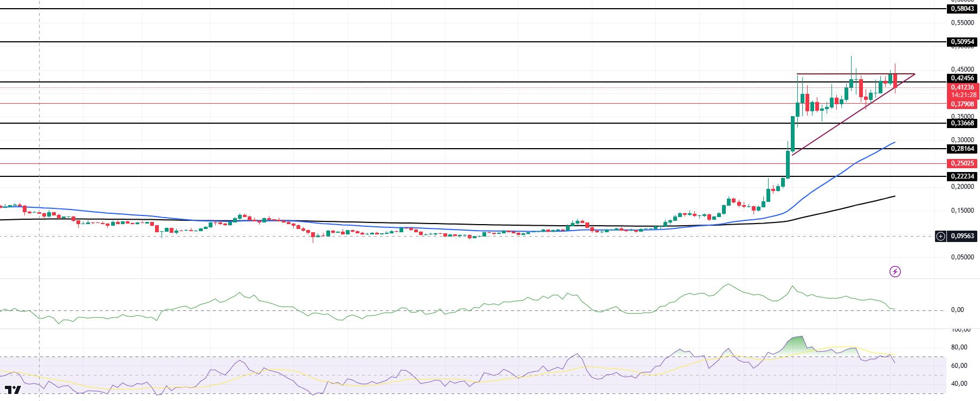Click the 0,55000 axis tick label
Screen dimensions: 980x401
[x=962, y=23]
